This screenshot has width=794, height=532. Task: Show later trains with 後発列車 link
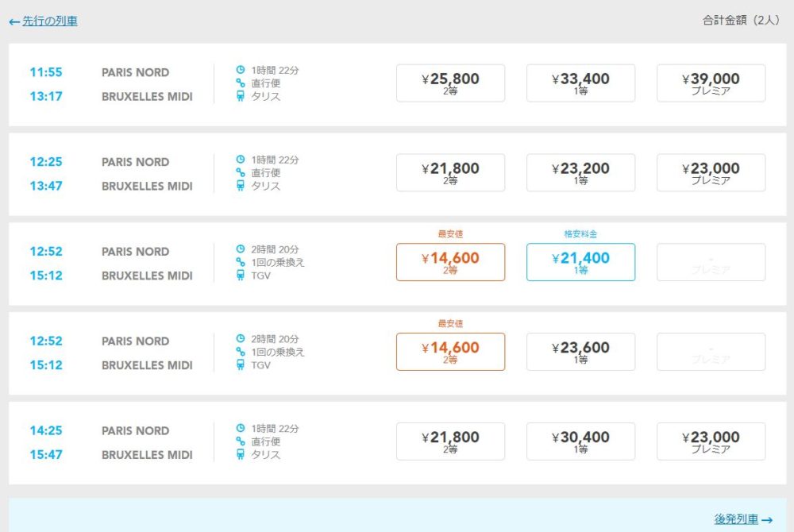pyautogui.click(x=743, y=519)
